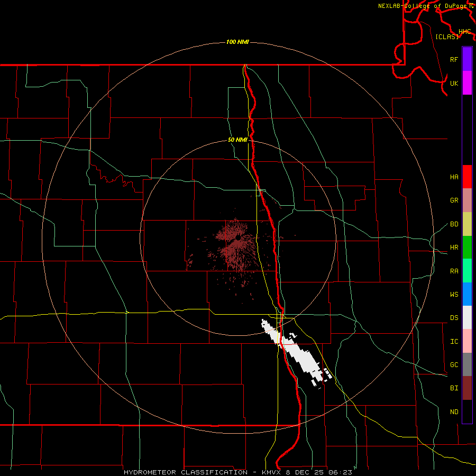The width and height of the screenshot is (476, 476).
Task: Click the IC legend label
Action: pyautogui.click(x=454, y=342)
